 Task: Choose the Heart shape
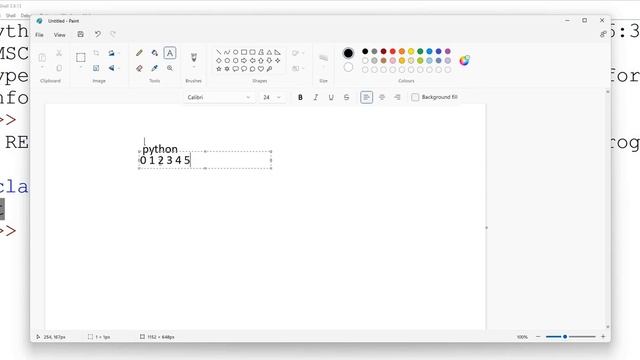coord(261,69)
